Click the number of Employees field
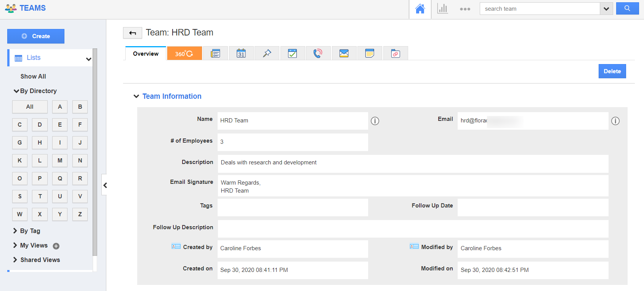Image resolution: width=644 pixels, height=291 pixels. coord(293,142)
